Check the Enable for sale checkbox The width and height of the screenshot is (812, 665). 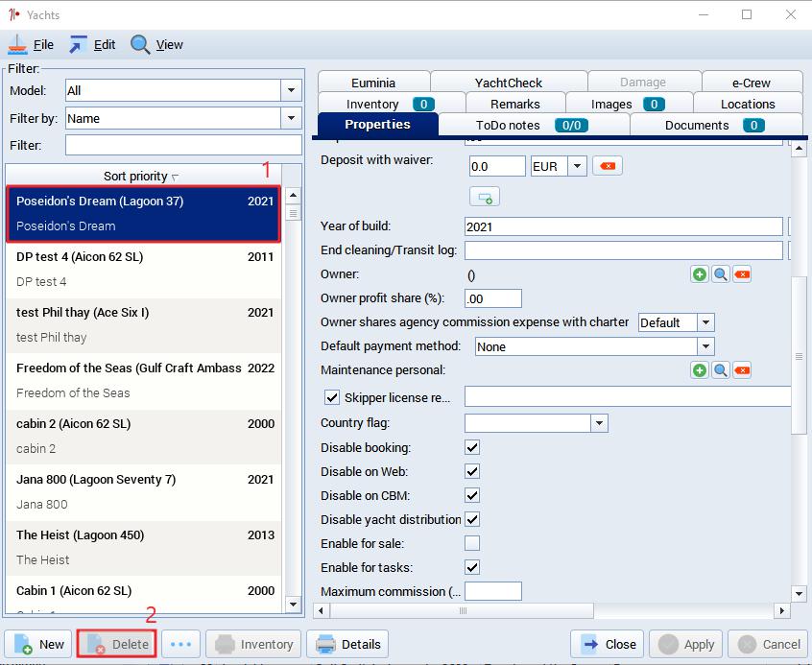point(472,543)
